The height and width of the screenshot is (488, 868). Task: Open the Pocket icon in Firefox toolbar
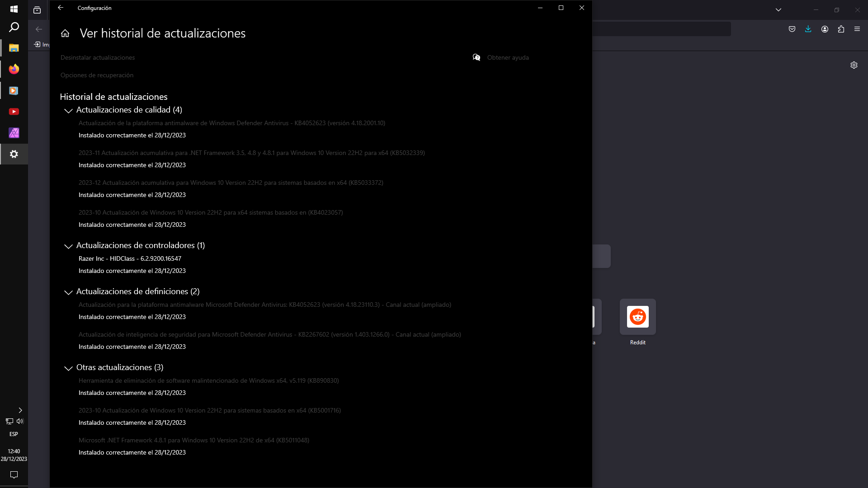point(792,29)
